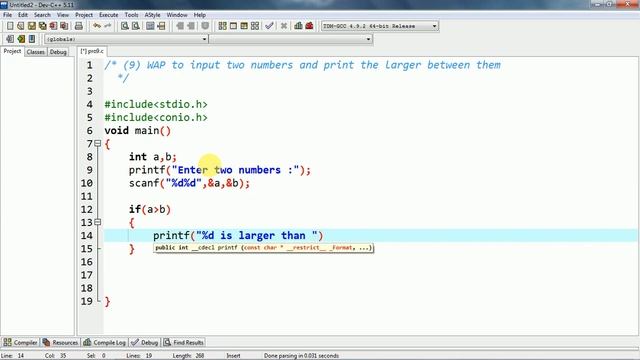This screenshot has width=640, height=360.
Task: Open the Compiler bottom panel tab
Action: pyautogui.click(x=20, y=342)
